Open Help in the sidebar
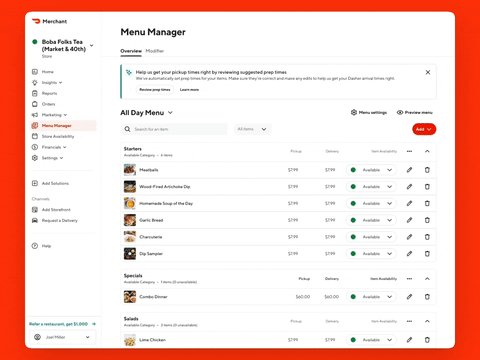This screenshot has height=360, width=480. point(41,246)
